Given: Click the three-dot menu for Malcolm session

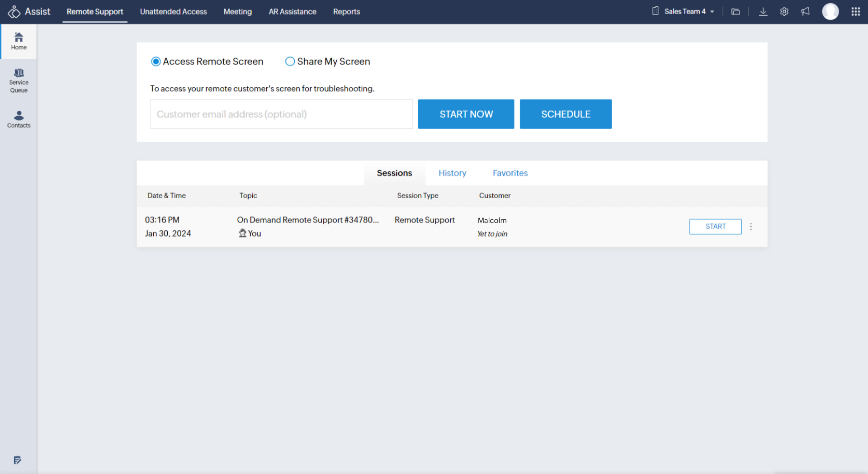Looking at the screenshot, I should pos(751,227).
